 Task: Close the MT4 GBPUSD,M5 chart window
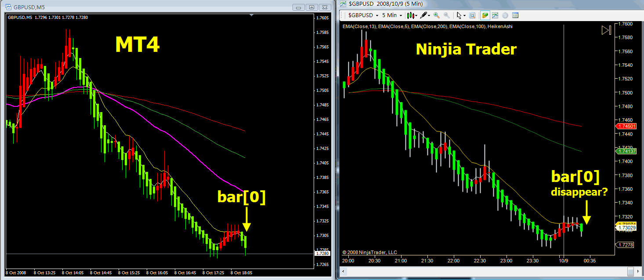(325, 7)
